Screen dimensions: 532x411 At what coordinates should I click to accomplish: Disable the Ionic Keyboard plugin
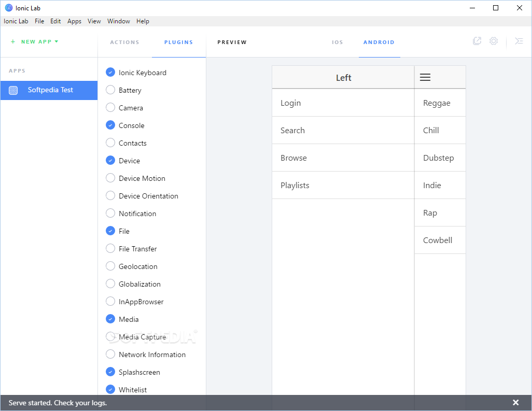coord(110,72)
